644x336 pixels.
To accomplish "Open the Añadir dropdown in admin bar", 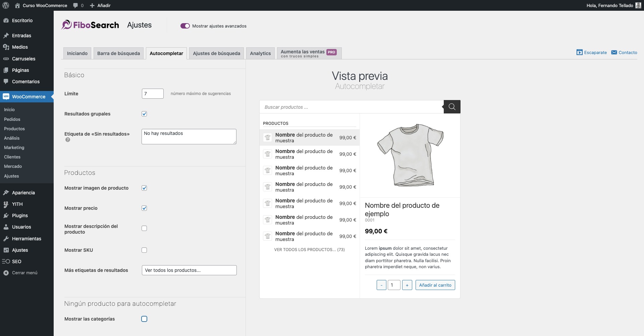I will coord(100,5).
